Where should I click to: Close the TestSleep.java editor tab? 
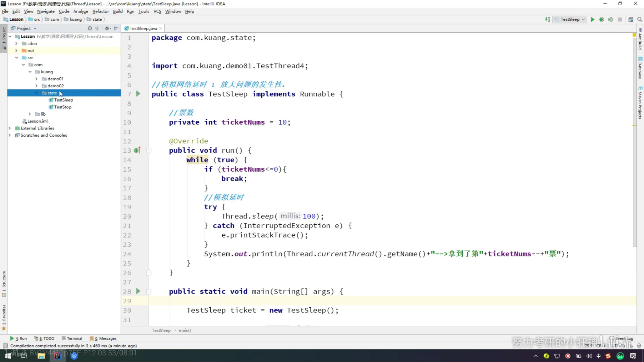tap(161, 29)
